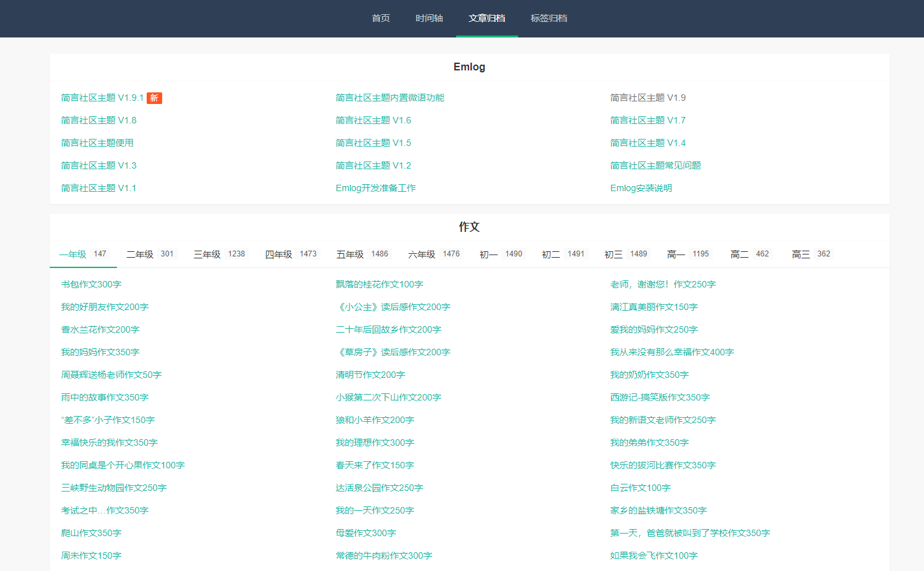Image resolution: width=924 pixels, height=571 pixels.
Task: Open the 初二 tab
Action: (563, 254)
